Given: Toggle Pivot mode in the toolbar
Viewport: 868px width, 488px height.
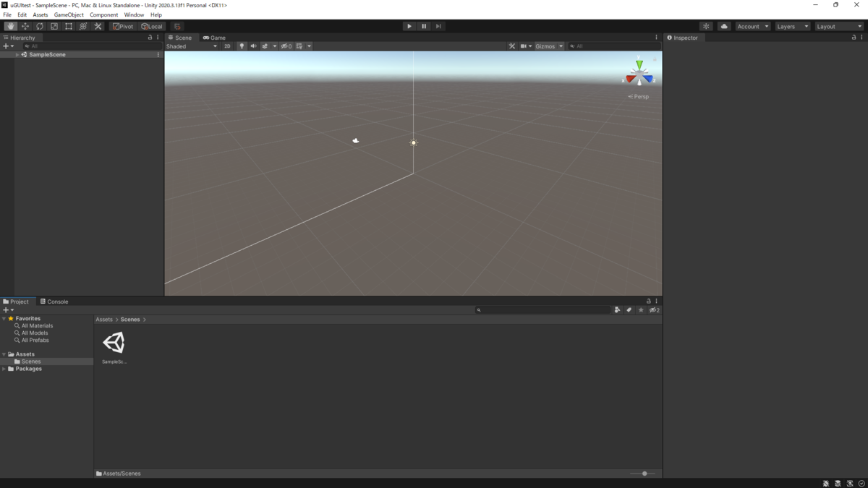Looking at the screenshot, I should [122, 26].
